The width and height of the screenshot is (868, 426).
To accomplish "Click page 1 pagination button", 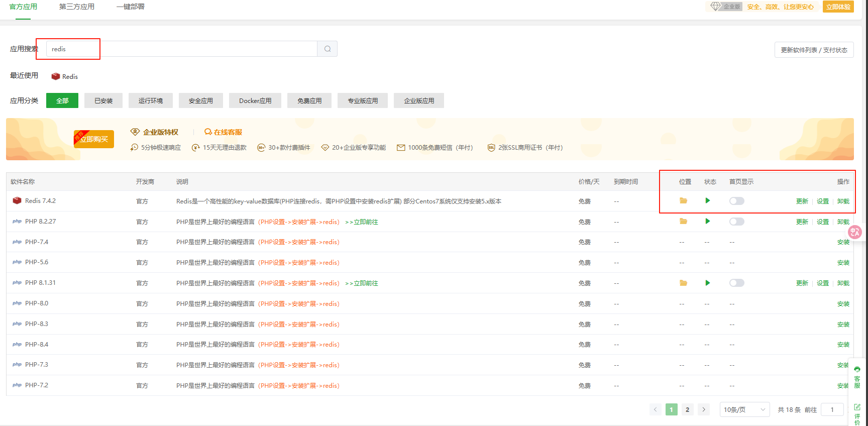I will click(x=672, y=409).
